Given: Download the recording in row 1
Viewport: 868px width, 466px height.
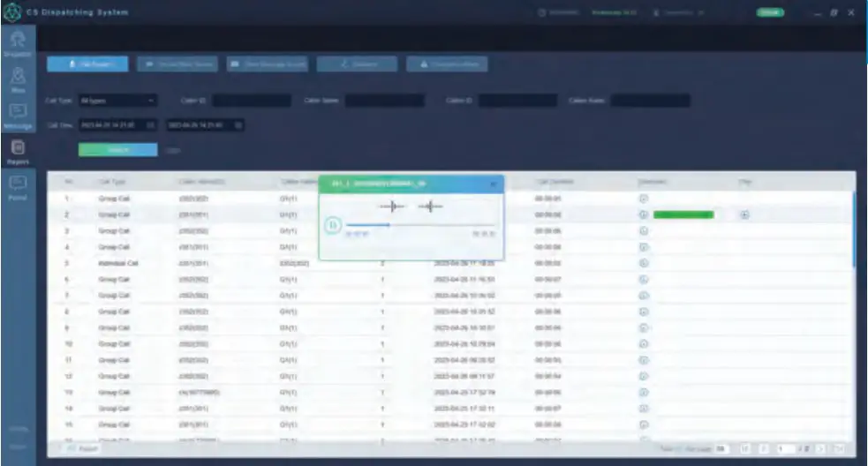Looking at the screenshot, I should coord(643,199).
